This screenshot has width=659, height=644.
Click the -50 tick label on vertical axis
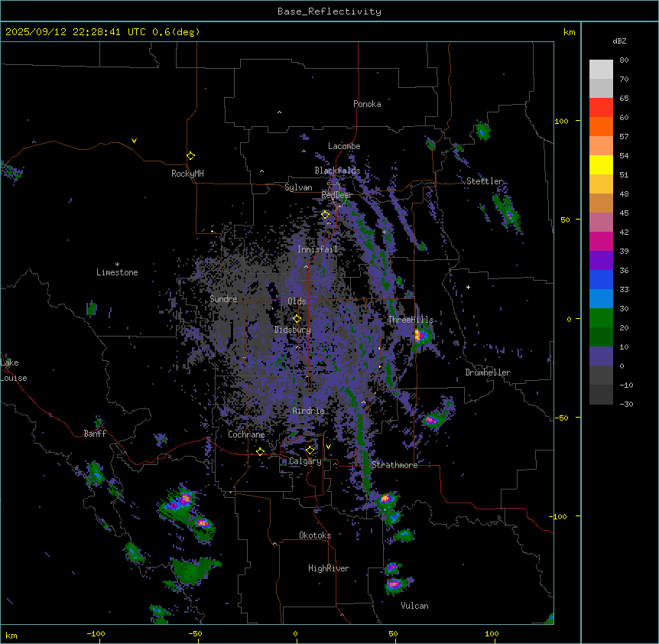[561, 418]
